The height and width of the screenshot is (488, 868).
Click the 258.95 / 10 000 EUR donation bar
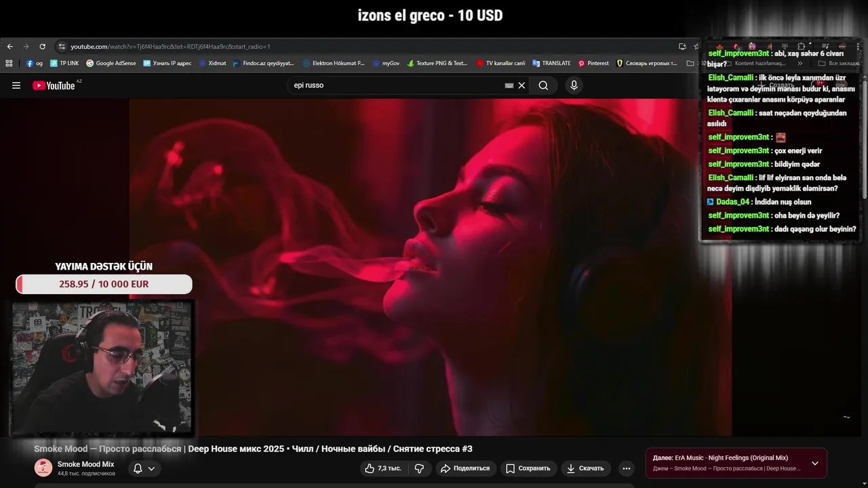[x=104, y=284]
